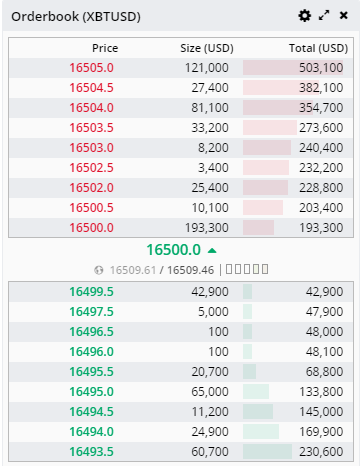Click the green up-arrow next to 16500.0
The width and height of the screenshot is (361, 466).
coord(212,251)
